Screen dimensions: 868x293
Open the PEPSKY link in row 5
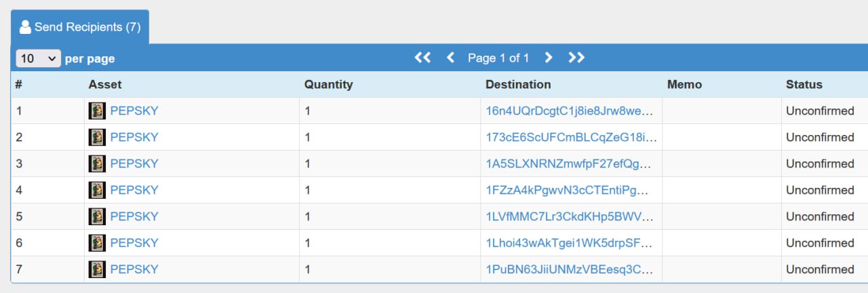[134, 216]
